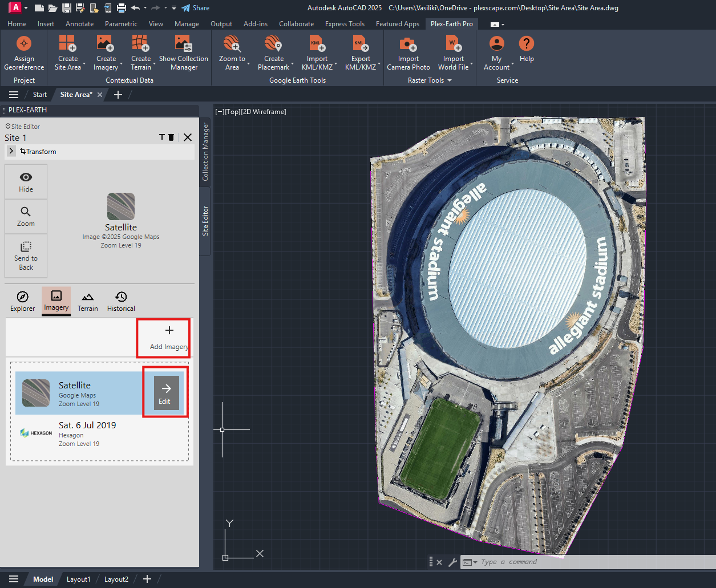Viewport: 716px width, 588px height.
Task: Open the Create Terrain dropdown arrow
Action: click(x=155, y=64)
